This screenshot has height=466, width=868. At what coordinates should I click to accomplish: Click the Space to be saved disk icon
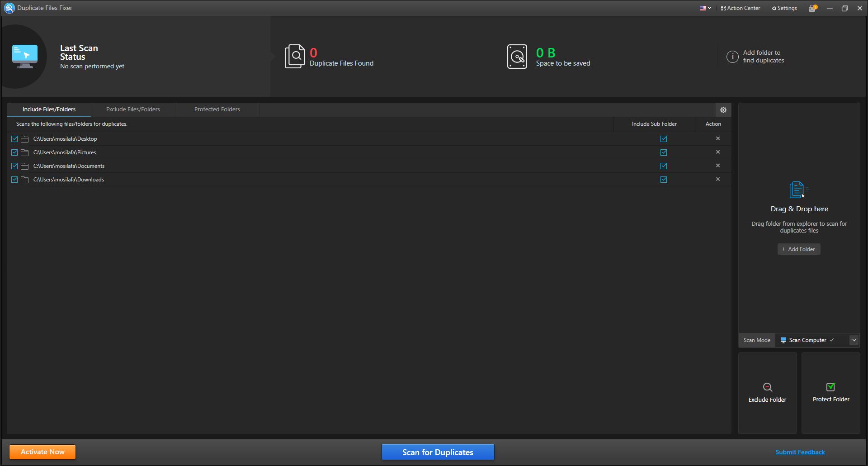(517, 57)
